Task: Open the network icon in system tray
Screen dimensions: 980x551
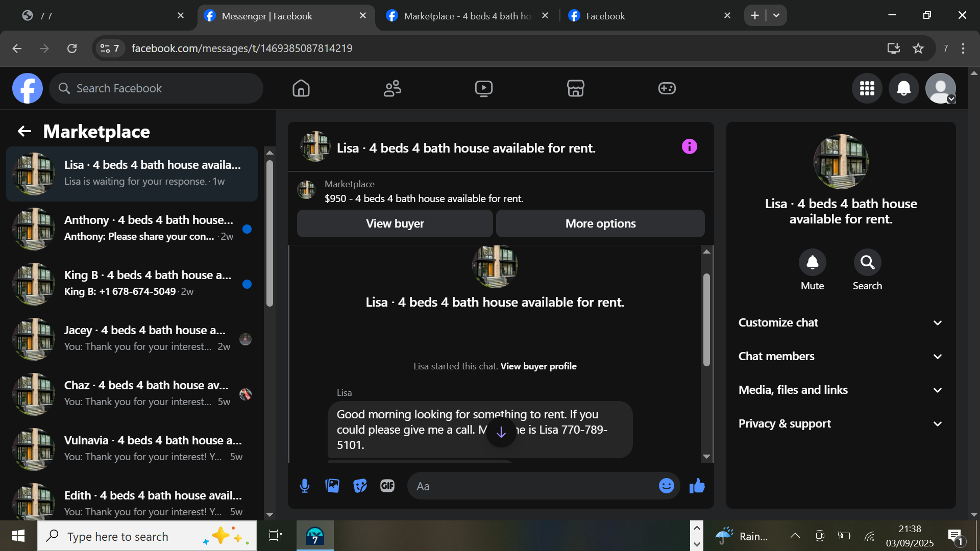Action: coord(869,536)
